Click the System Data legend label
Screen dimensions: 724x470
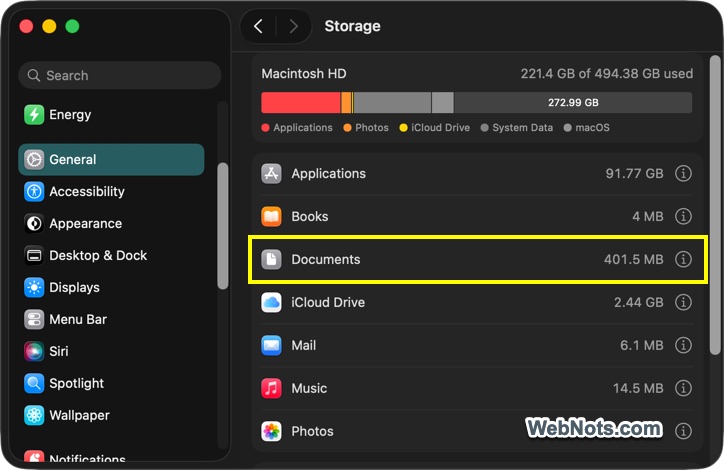(522, 128)
